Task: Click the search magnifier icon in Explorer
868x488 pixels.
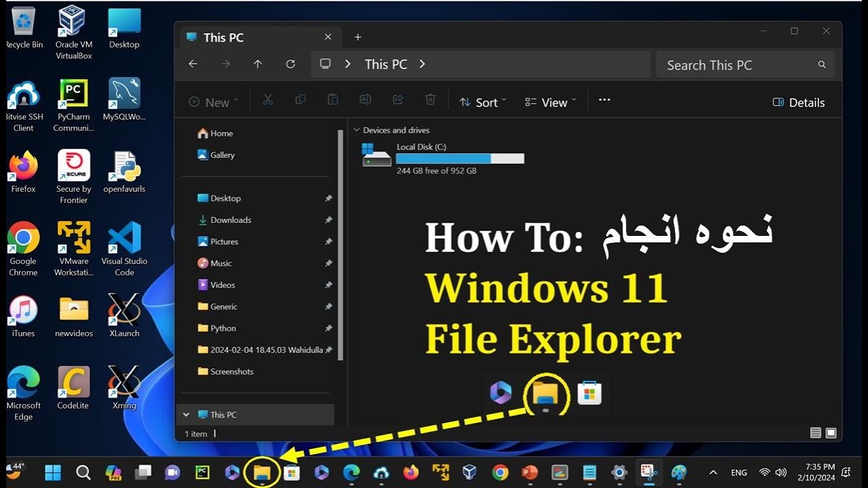Action: pos(822,65)
